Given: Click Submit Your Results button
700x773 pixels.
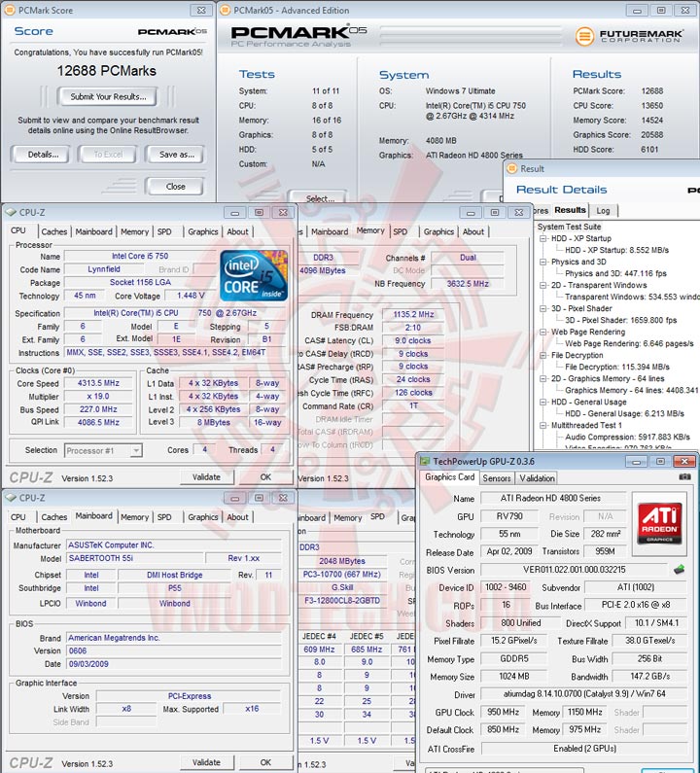Looking at the screenshot, I should [x=108, y=96].
